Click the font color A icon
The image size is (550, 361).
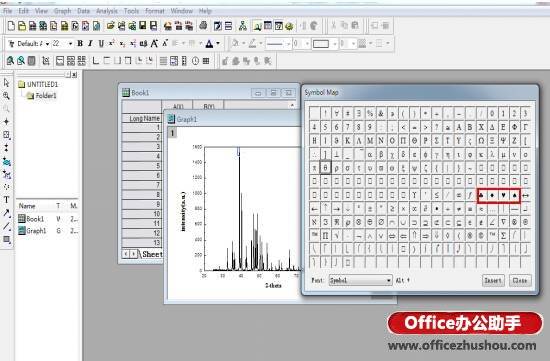tap(209, 44)
